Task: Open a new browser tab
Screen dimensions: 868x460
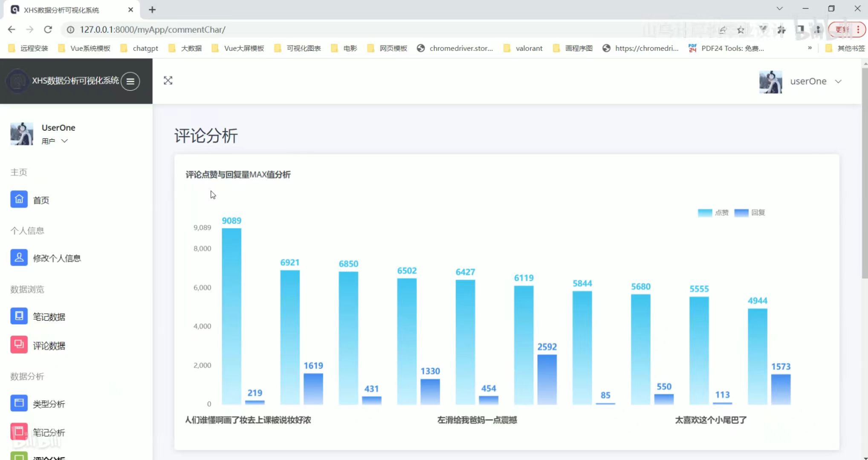Action: point(152,9)
